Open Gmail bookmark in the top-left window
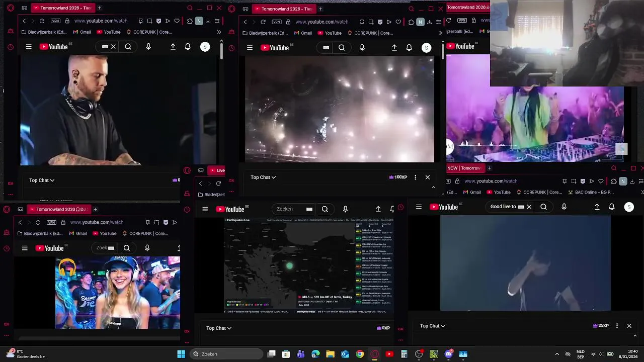 coord(82,32)
